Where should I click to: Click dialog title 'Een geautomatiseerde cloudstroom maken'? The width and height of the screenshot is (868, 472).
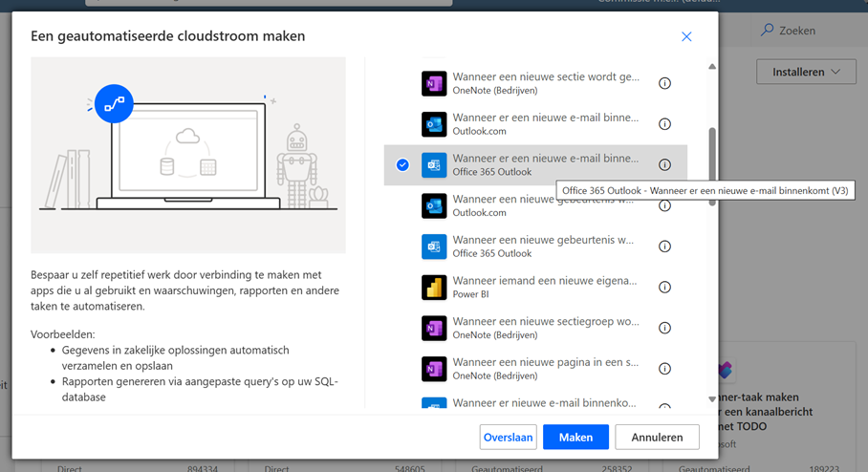point(167,36)
